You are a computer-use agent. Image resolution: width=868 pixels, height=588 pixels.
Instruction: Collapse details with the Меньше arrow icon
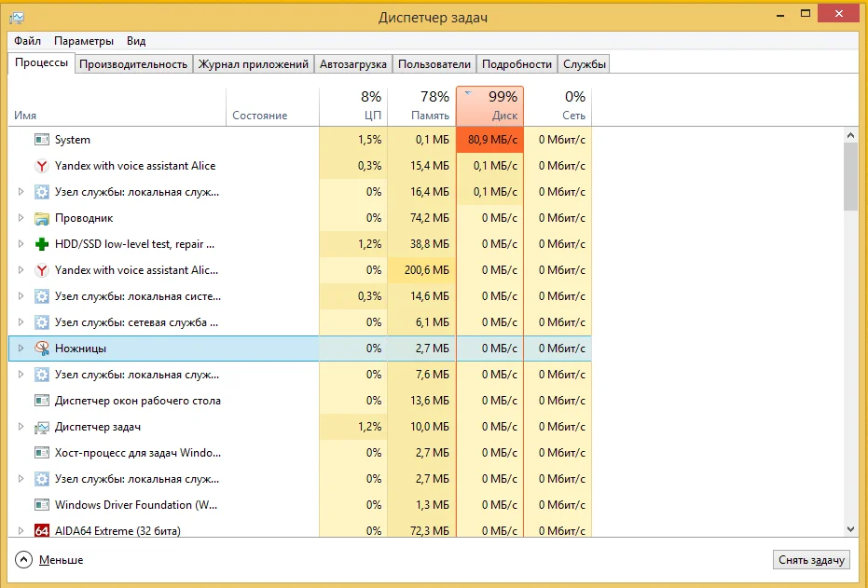[23, 560]
